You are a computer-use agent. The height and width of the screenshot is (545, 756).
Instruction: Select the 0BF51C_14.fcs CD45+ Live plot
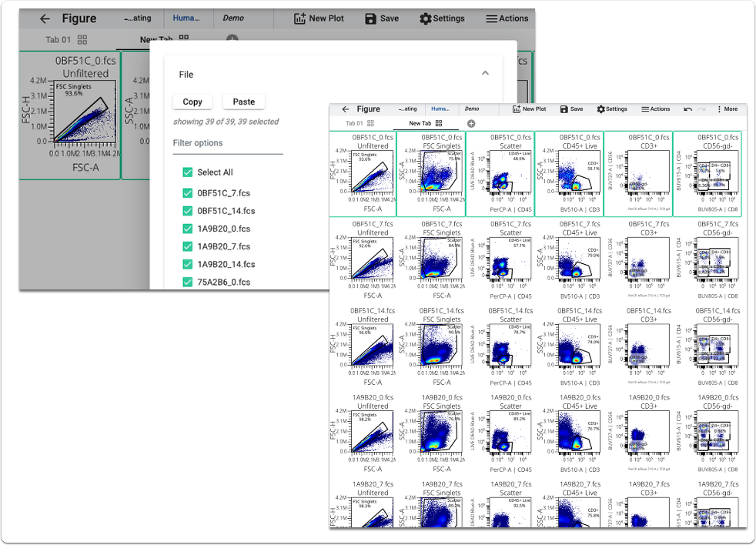(570, 346)
